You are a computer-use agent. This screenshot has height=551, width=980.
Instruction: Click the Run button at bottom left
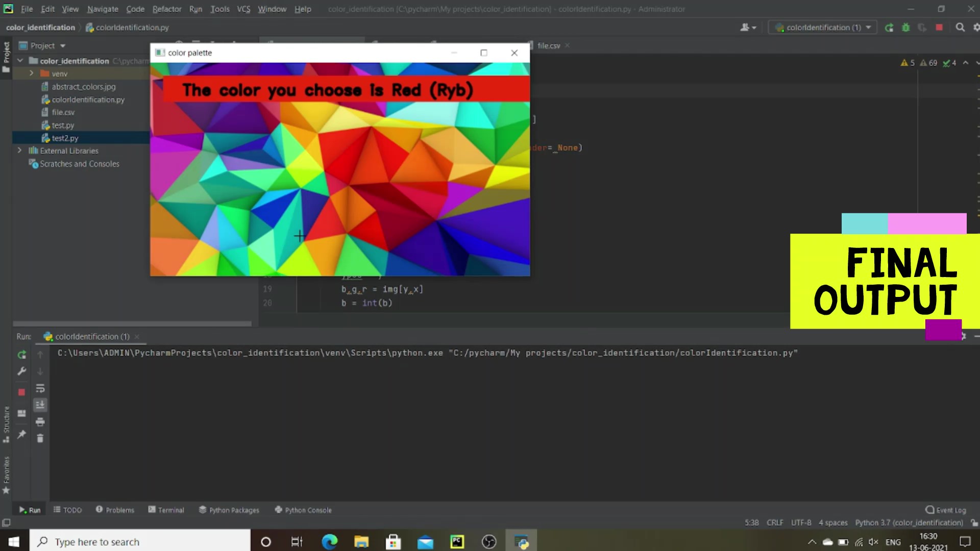pyautogui.click(x=30, y=510)
